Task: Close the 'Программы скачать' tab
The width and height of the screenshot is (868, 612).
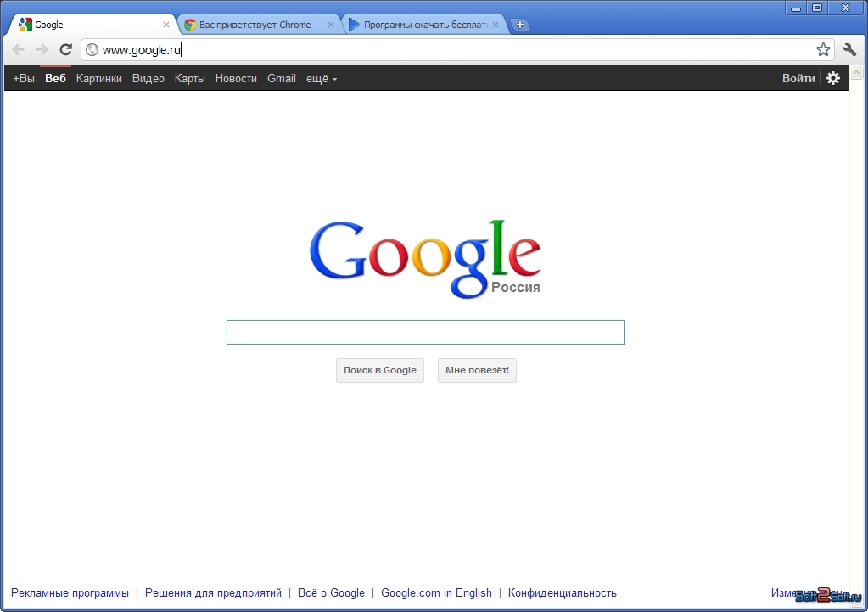Action: point(496,25)
